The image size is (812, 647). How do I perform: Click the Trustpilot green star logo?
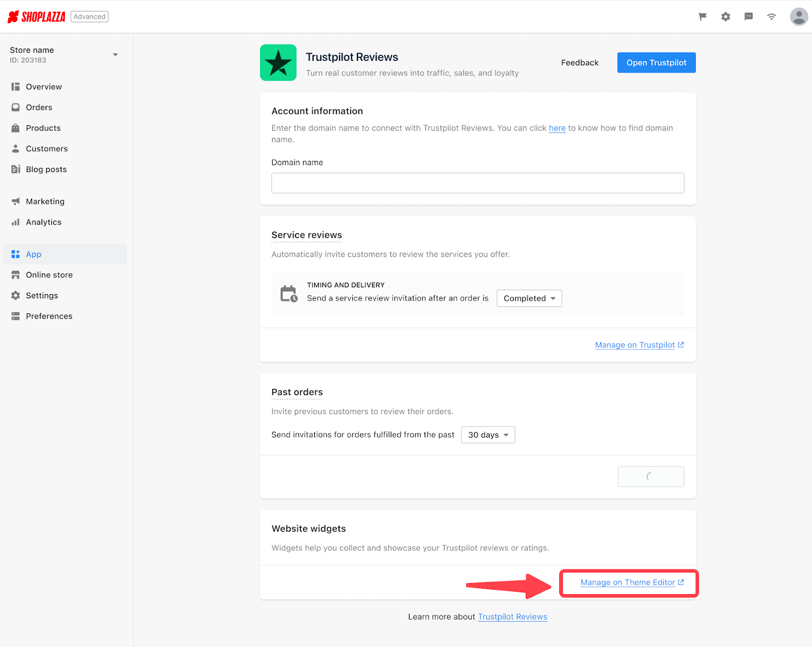[x=278, y=63]
